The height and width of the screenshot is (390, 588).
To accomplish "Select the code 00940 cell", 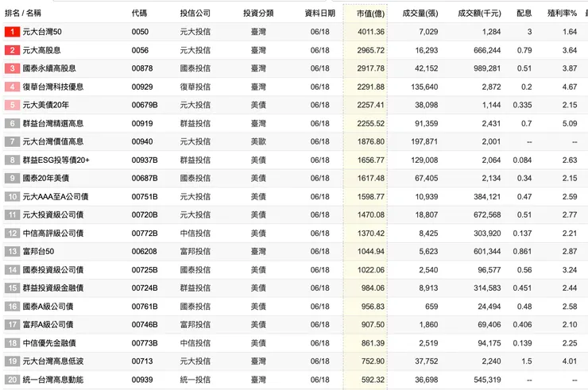I will 142,141.
